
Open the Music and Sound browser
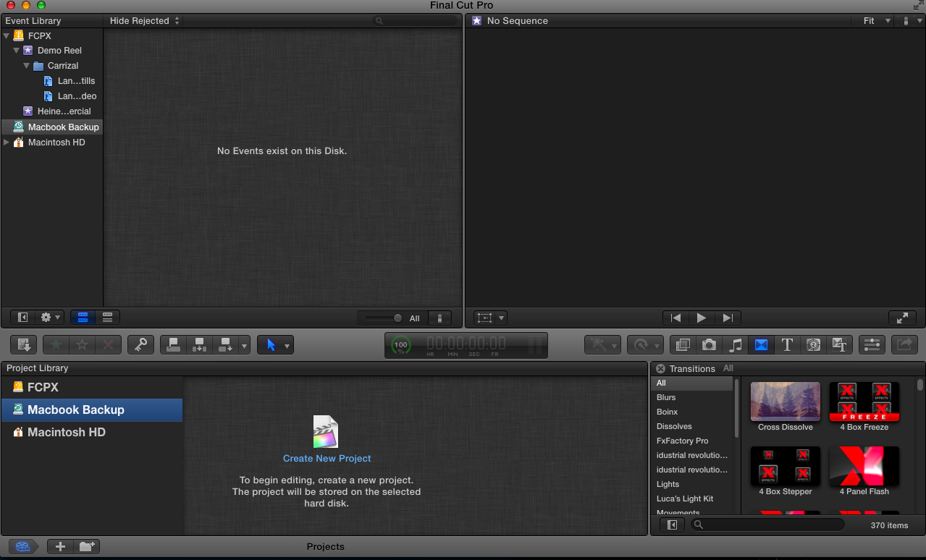(x=735, y=345)
